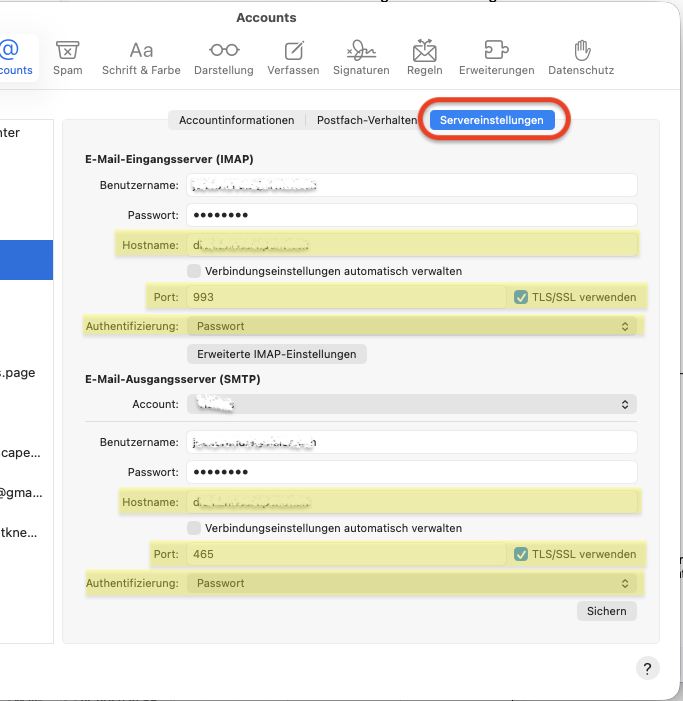Open Schrift & Farbe preferences

(x=141, y=58)
